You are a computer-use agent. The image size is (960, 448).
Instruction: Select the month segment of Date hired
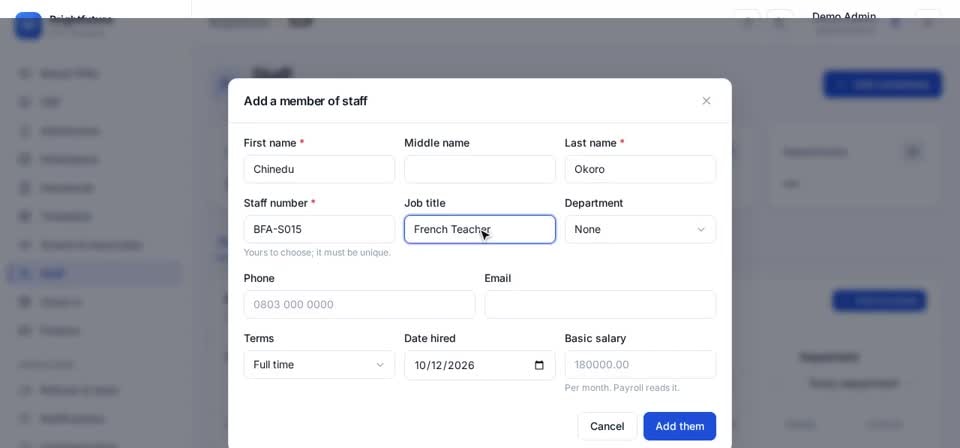point(420,365)
